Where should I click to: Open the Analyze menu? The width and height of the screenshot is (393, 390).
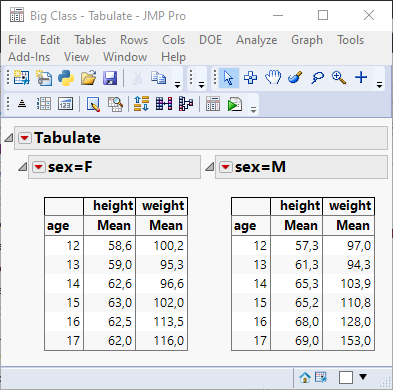pos(257,40)
